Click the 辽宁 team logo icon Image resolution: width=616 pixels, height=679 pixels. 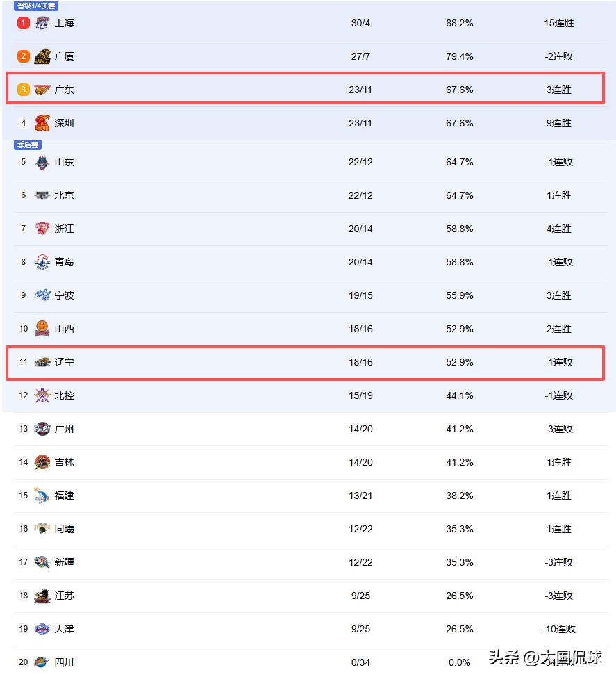pos(42,362)
